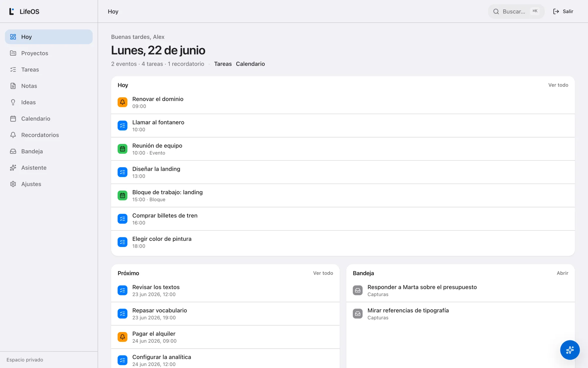The image size is (588, 368).
Task: Open the Reunión de equipo event
Action: [x=343, y=149]
